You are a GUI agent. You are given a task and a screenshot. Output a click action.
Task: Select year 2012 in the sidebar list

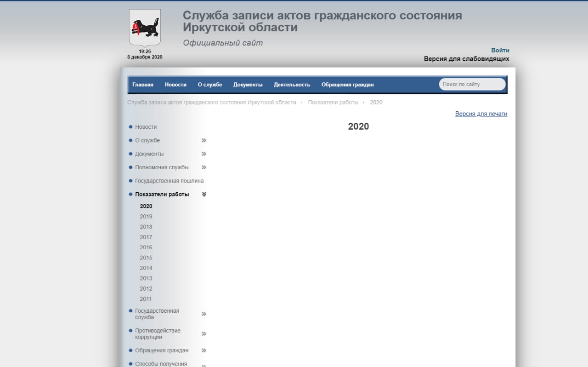(x=146, y=289)
